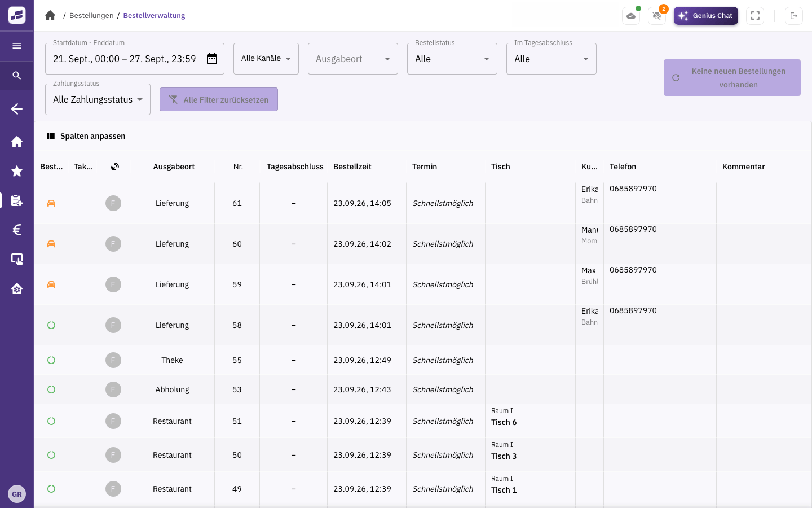
Task: Click Alle Filter zurücksetzen
Action: (219, 99)
